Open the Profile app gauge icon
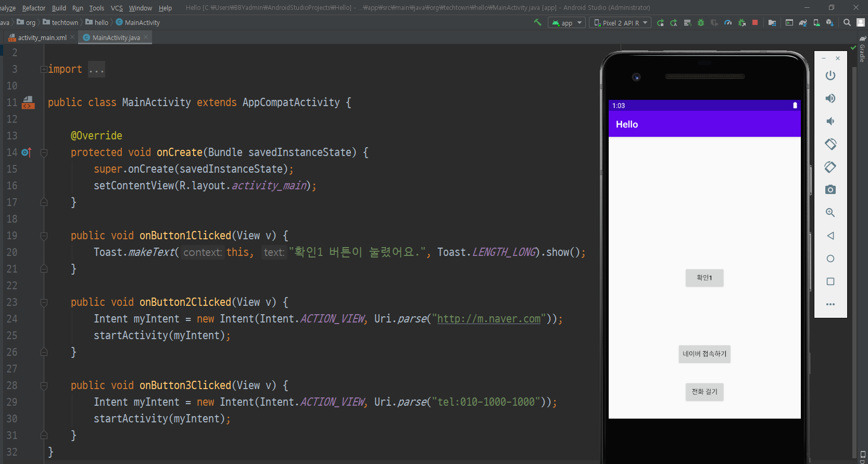 click(x=728, y=23)
